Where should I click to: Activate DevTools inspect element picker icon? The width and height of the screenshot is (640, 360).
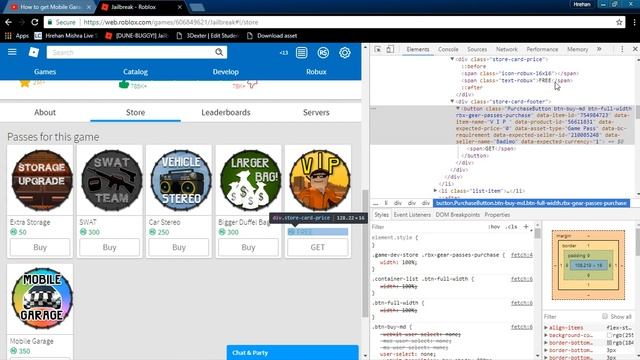coord(378,49)
